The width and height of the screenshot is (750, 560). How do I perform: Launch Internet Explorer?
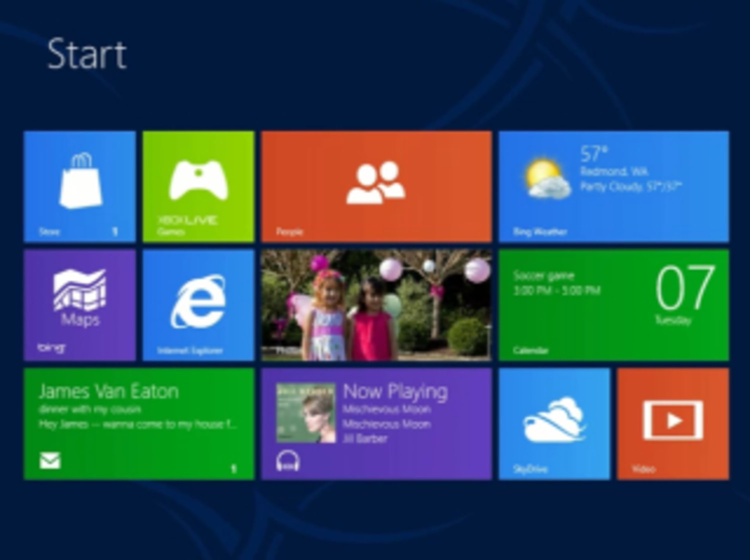coord(198,304)
